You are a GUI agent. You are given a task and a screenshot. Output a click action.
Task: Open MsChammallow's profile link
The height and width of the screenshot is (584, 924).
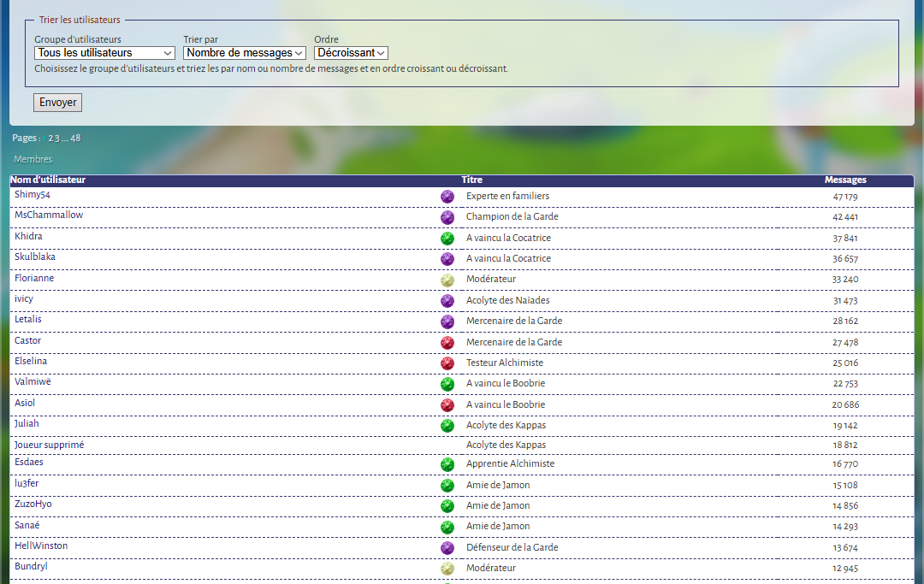(x=49, y=215)
